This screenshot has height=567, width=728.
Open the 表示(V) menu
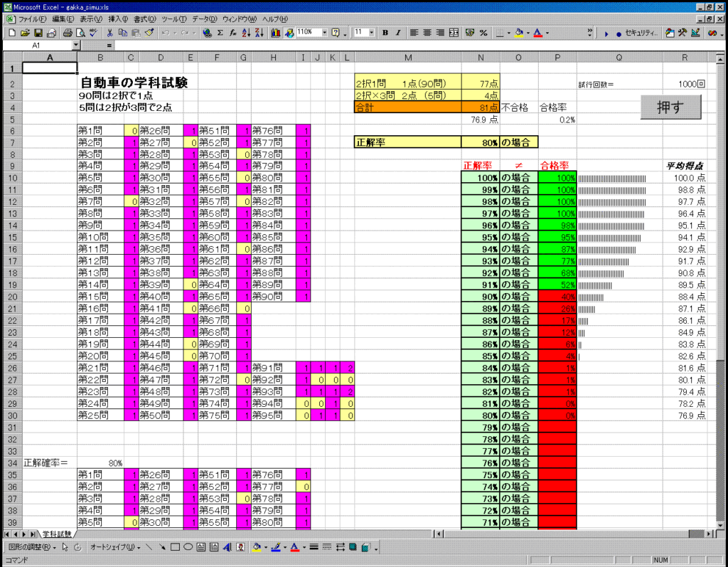91,19
